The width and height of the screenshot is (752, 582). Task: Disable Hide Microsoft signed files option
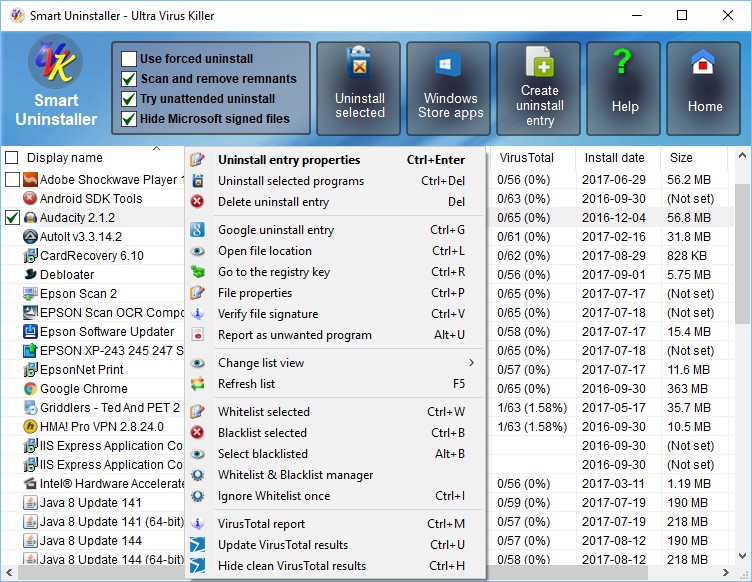[x=129, y=119]
